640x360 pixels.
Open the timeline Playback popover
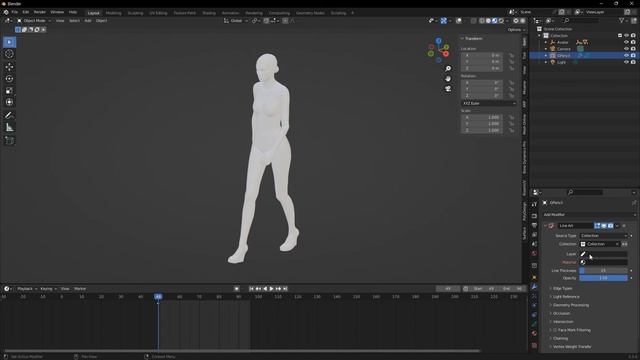(27, 289)
